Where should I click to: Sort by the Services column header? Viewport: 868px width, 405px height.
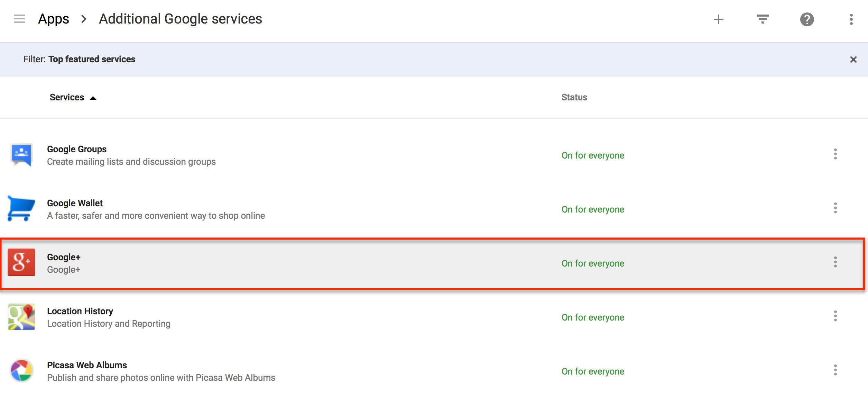(67, 97)
